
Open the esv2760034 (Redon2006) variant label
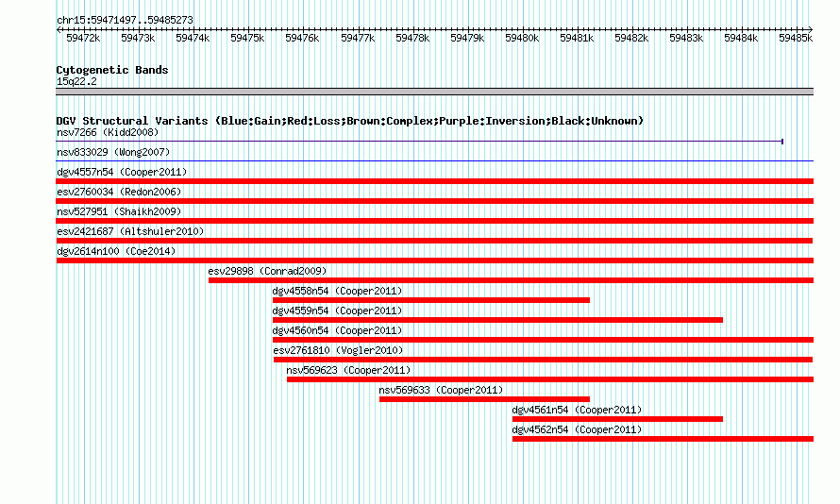pyautogui.click(x=119, y=192)
